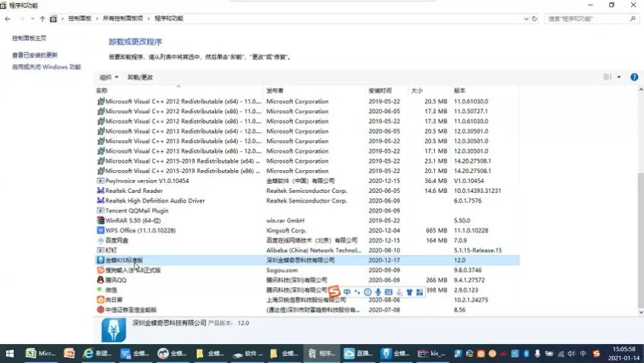Image resolution: width=644 pixels, height=363 pixels.
Task: Click the WPS Office program icon in list
Action: coord(100,230)
